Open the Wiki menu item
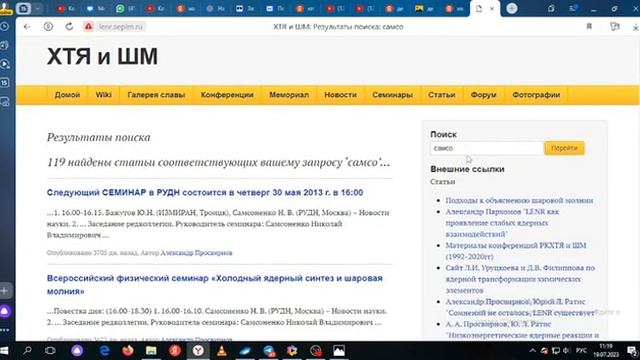 [x=103, y=95]
